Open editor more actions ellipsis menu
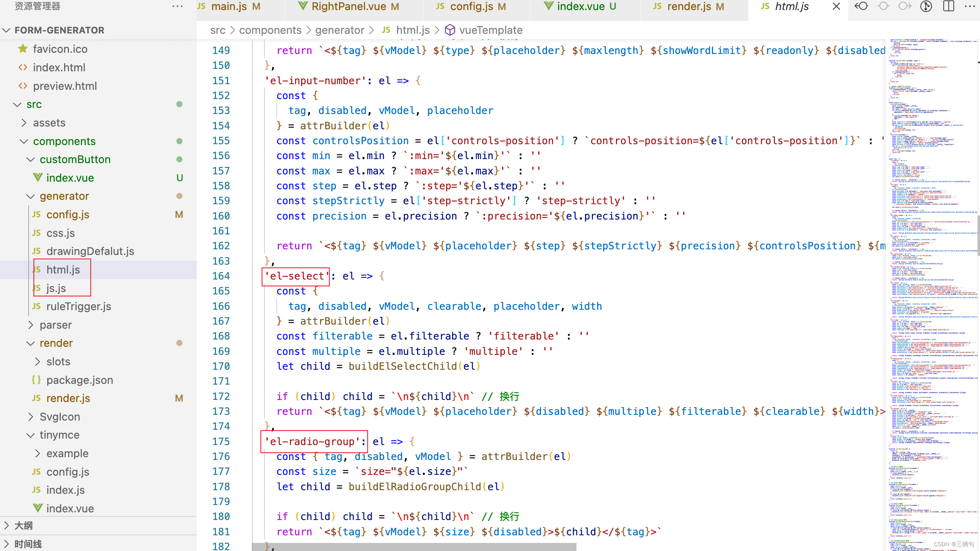The height and width of the screenshot is (551, 980). click(x=970, y=6)
